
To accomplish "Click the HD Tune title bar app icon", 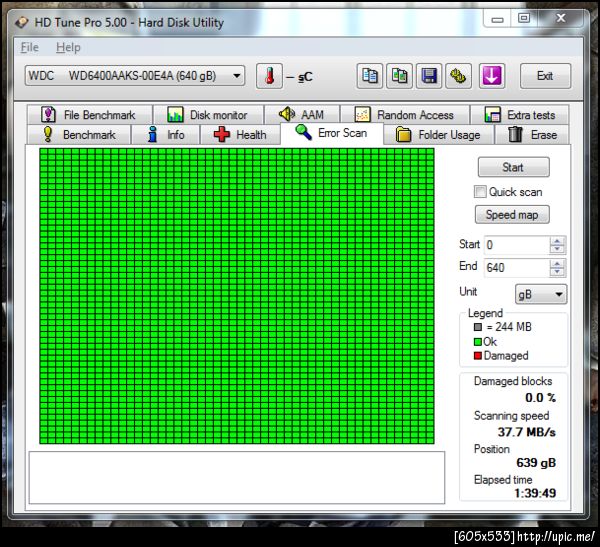I will point(21,23).
